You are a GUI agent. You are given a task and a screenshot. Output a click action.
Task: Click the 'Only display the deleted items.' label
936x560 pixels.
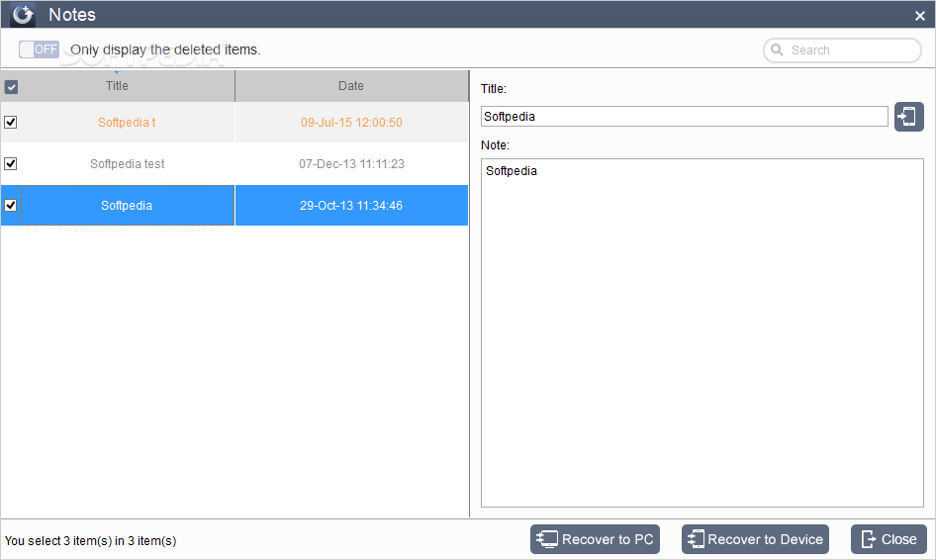(x=165, y=49)
